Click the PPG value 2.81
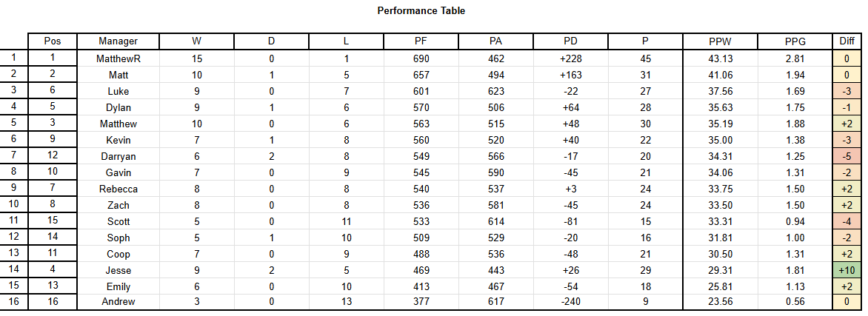The width and height of the screenshot is (868, 316). pyautogui.click(x=795, y=58)
